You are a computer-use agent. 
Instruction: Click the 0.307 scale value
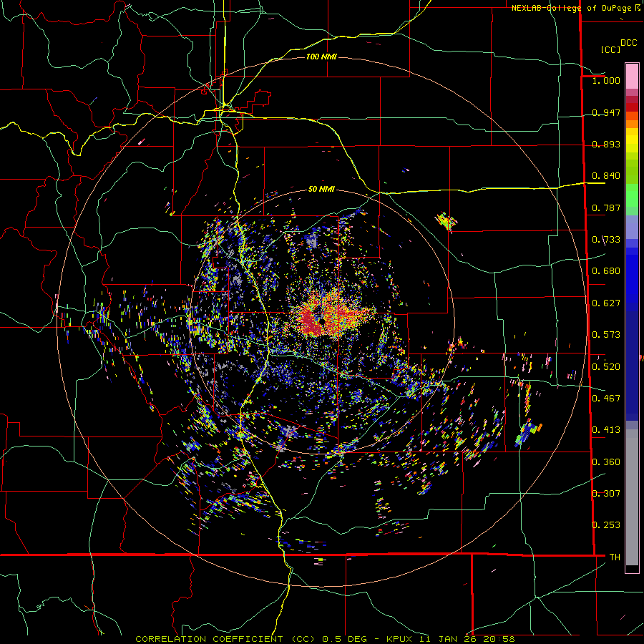coord(606,493)
